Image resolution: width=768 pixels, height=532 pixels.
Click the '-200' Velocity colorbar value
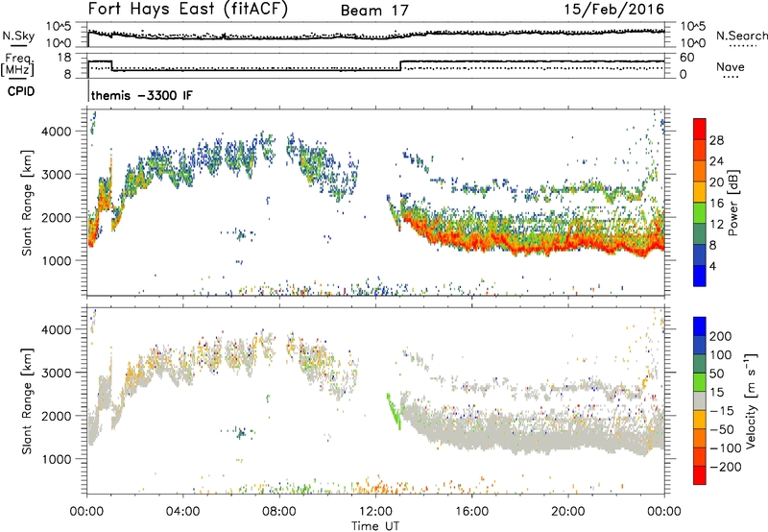pyautogui.click(x=726, y=467)
